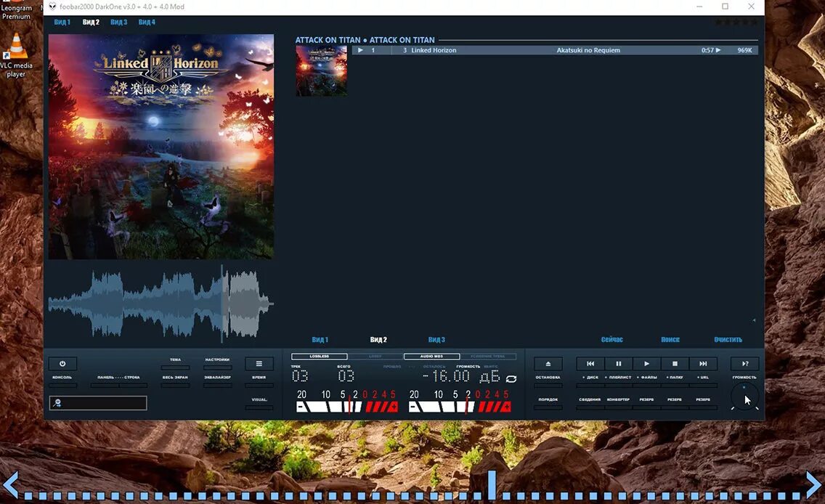This screenshot has height=504, width=825.
Task: Toggle the LOSSLESS indicator
Action: tap(320, 356)
